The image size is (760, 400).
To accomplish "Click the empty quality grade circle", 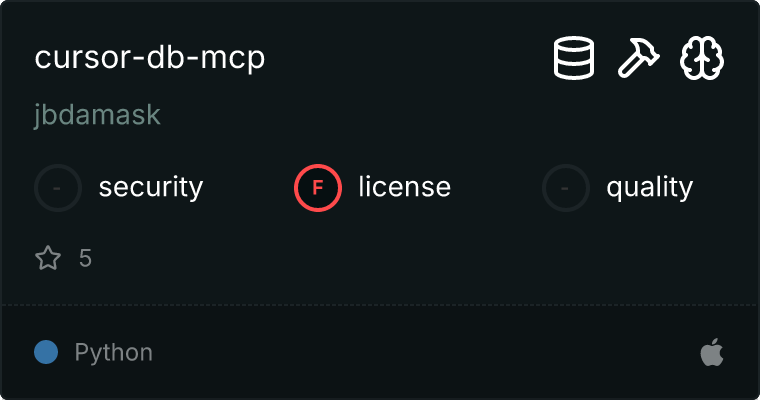I will pos(566,188).
